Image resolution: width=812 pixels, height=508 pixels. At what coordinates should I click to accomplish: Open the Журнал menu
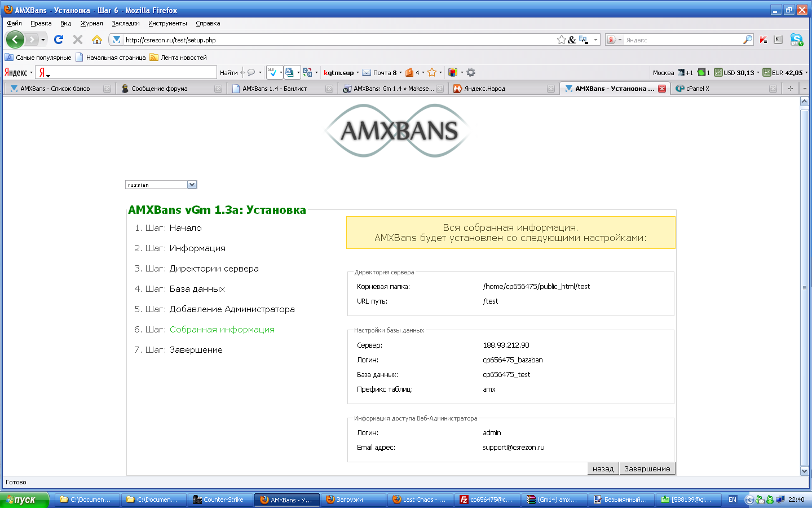click(91, 23)
